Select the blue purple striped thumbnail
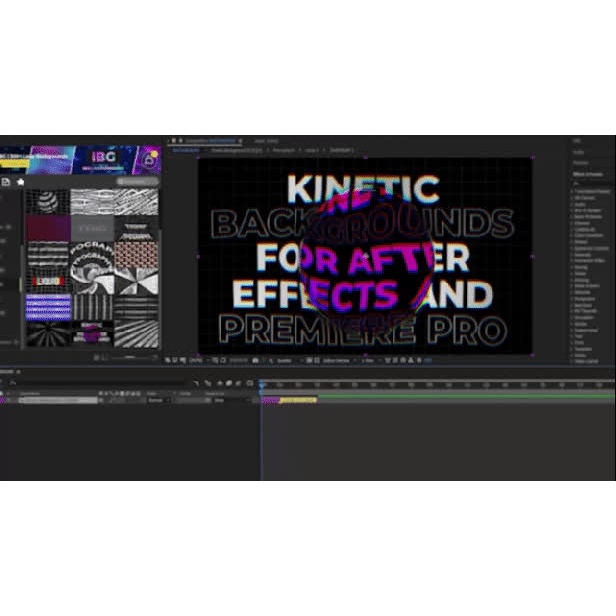This screenshot has width=616, height=616. pos(48,307)
